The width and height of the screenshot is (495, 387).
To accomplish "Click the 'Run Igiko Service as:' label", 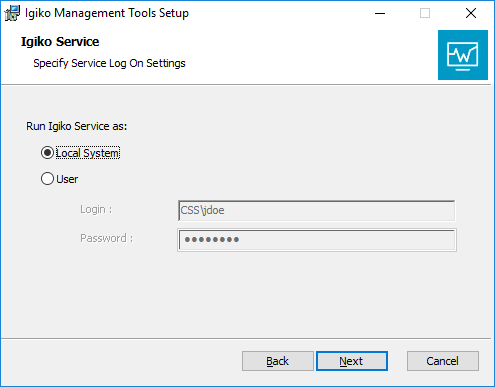I will point(77,126).
